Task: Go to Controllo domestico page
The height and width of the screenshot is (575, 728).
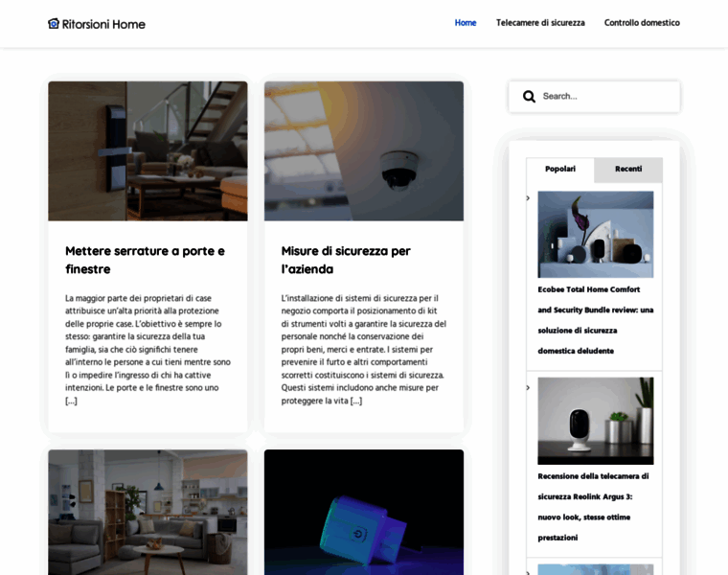Action: [x=641, y=23]
